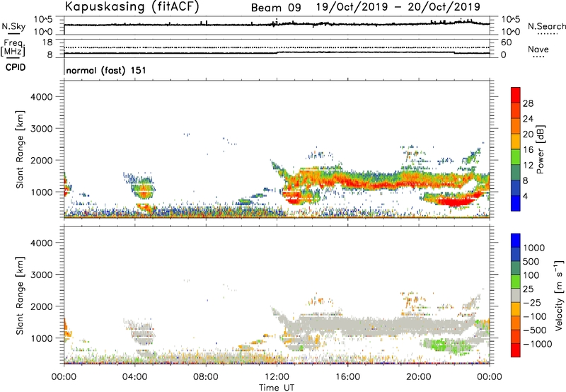Click the '4000' tick on the power panel axis
The height and width of the screenshot is (392, 566).
[x=41, y=97]
